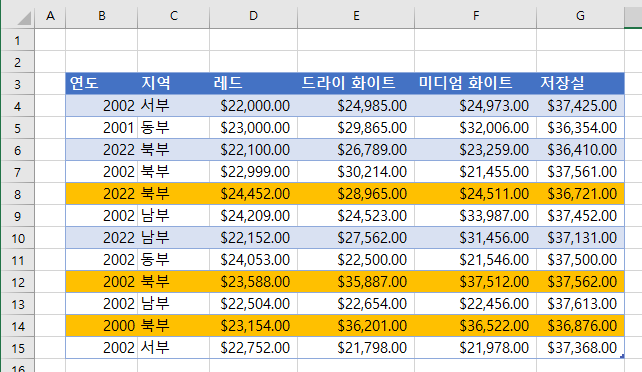642x372 pixels.
Task: Click the 레드 header cell
Action: 253,83
